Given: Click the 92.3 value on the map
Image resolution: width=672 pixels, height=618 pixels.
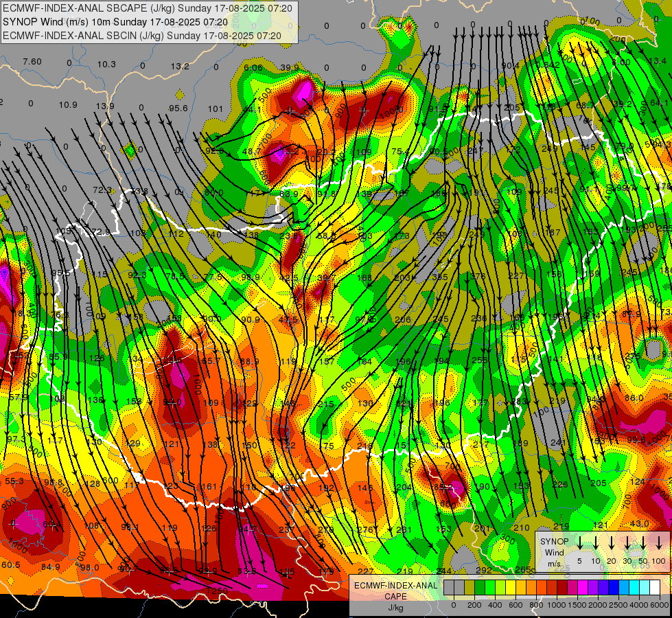Looking at the screenshot, I should pos(137,275).
